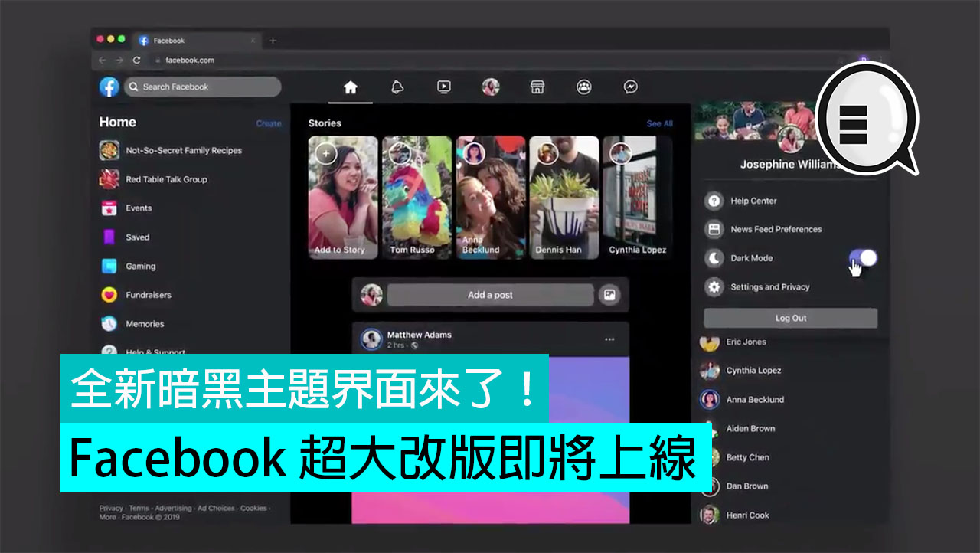
Task: Select the Facebook browser tab
Action: 198,41
